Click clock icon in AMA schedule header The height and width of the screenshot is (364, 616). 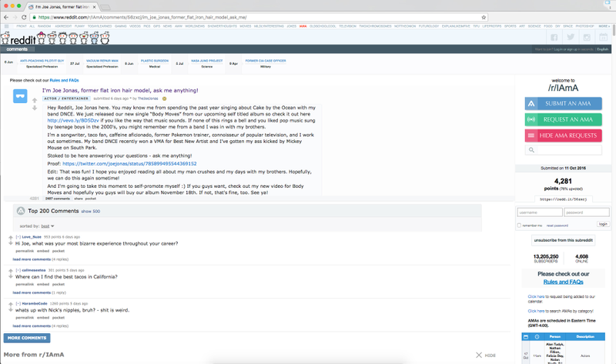click(537, 336)
